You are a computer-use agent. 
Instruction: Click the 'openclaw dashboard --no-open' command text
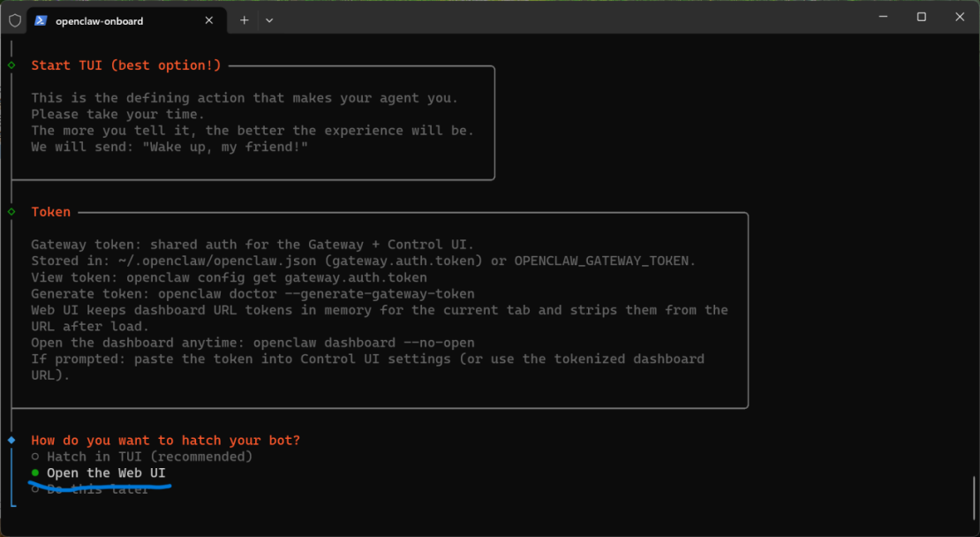click(364, 342)
